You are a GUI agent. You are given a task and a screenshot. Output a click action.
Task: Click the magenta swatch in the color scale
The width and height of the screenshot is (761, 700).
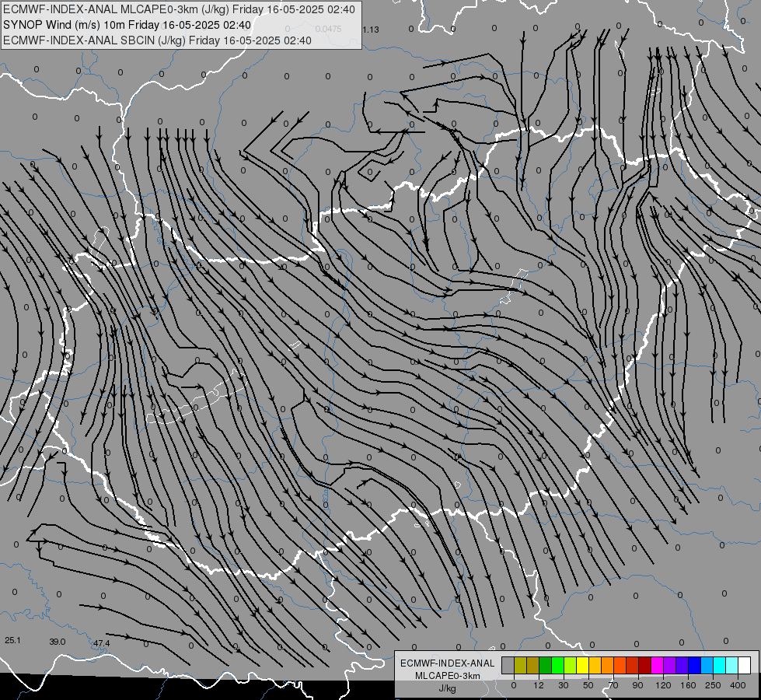(x=657, y=665)
